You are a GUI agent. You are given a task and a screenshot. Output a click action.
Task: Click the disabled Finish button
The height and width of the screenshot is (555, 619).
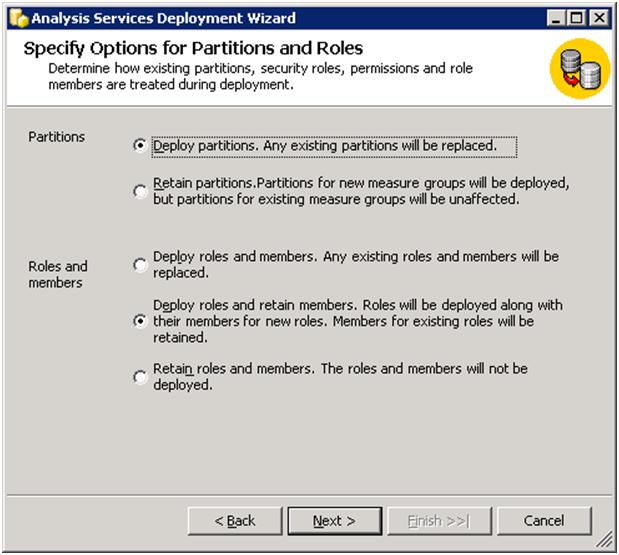point(439,521)
